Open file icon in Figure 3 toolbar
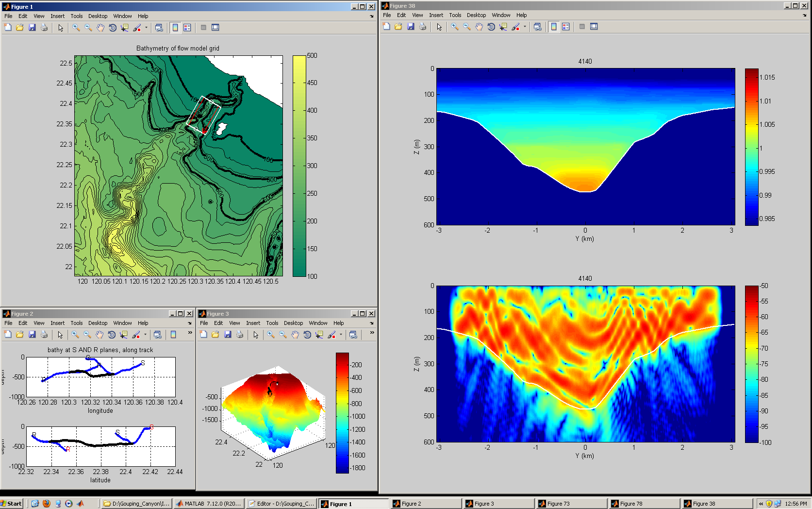This screenshot has width=812, height=509. coord(215,335)
